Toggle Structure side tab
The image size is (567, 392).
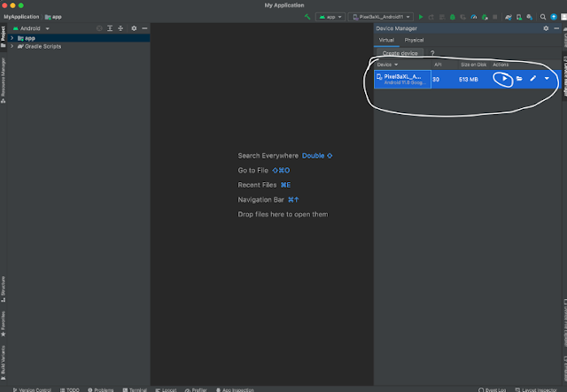[x=4, y=289]
